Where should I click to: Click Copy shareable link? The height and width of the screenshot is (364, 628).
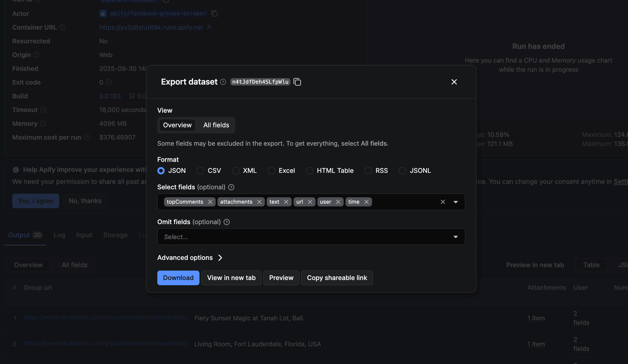(337, 278)
